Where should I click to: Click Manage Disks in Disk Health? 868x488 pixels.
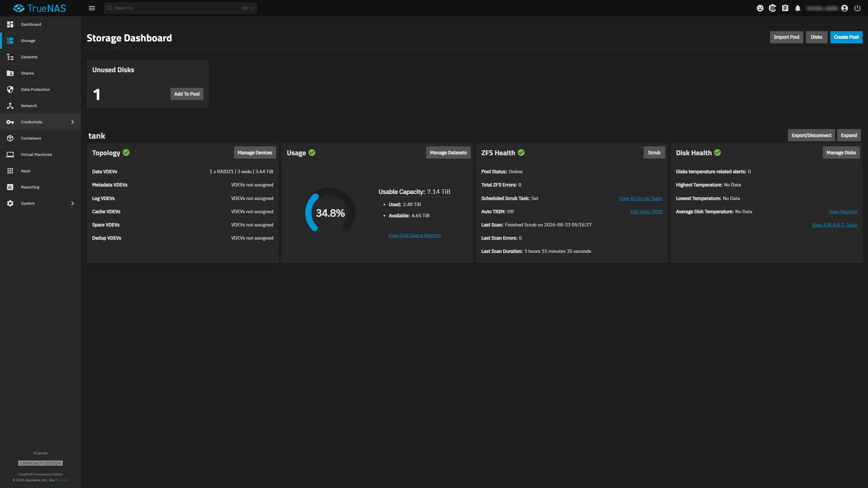[x=841, y=152]
